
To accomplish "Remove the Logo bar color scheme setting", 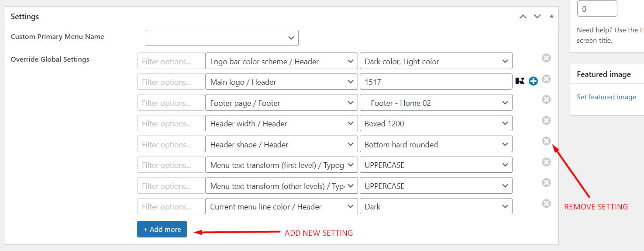I will pyautogui.click(x=546, y=58).
